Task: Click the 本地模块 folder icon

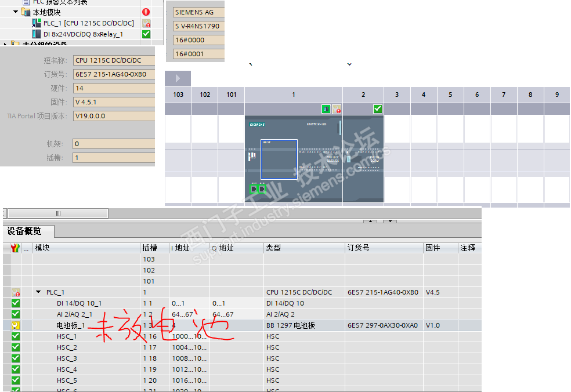Action: pos(26,12)
